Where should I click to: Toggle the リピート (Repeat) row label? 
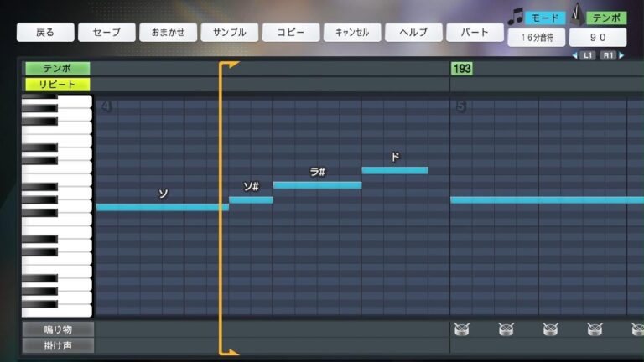pos(57,85)
